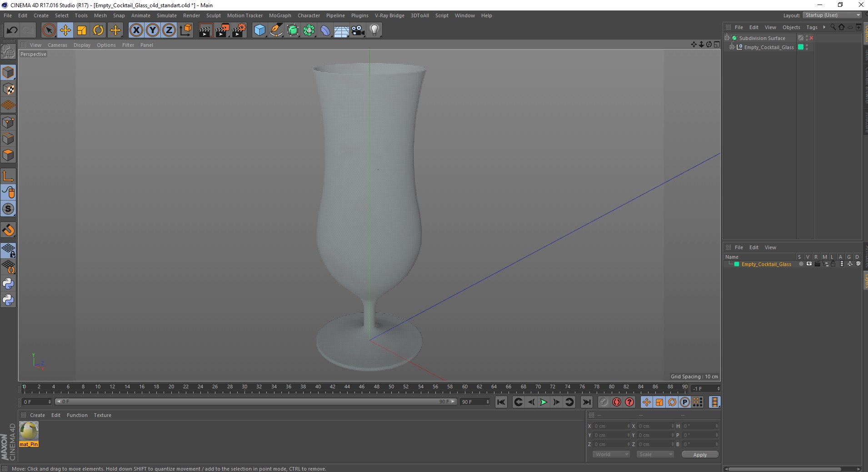This screenshot has height=472, width=868.
Task: Collapse the Subdivision Surface tree node
Action: point(727,38)
